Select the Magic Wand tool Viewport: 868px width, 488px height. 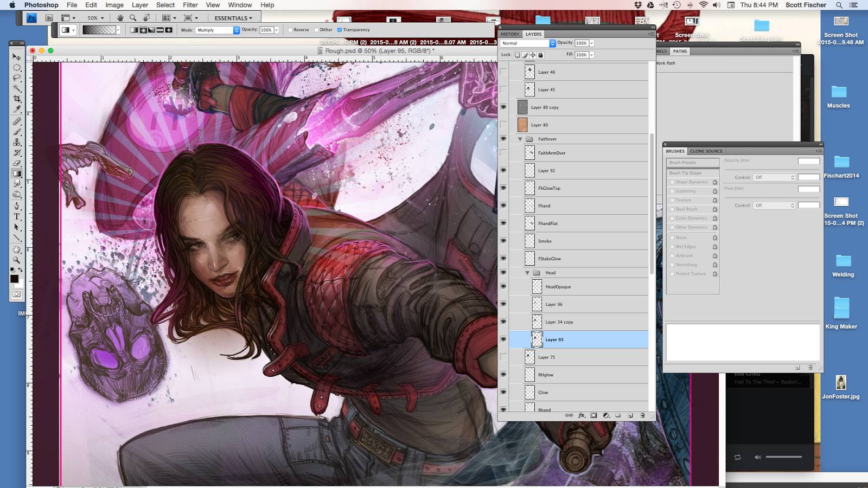[x=17, y=88]
